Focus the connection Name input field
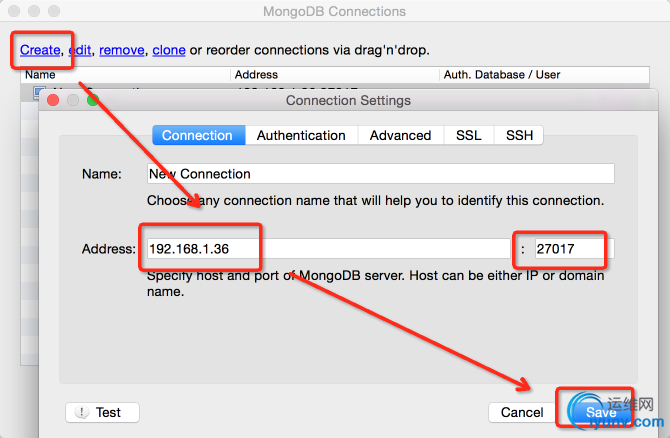Image resolution: width=670 pixels, height=438 pixels. coord(381,174)
